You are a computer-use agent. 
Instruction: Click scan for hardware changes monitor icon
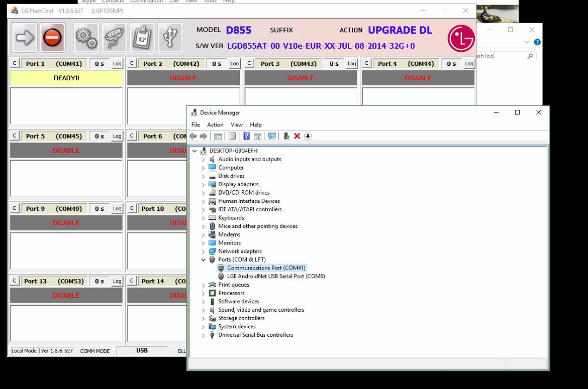click(x=272, y=136)
